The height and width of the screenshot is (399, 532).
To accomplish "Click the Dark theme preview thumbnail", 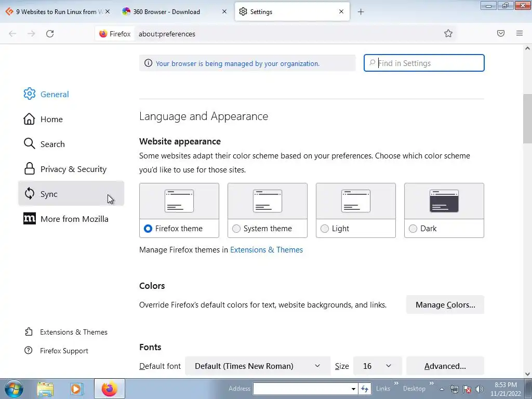I will point(444,201).
